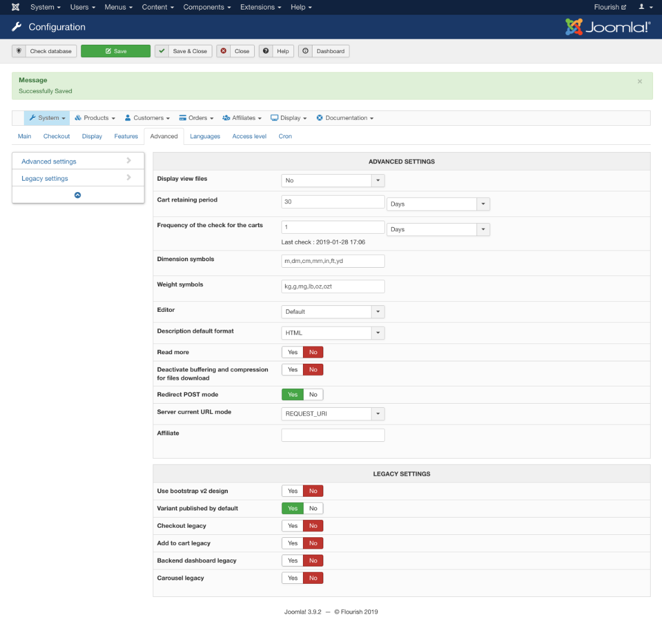Click the red Close icon button
The height and width of the screenshot is (644, 662).
coord(224,51)
